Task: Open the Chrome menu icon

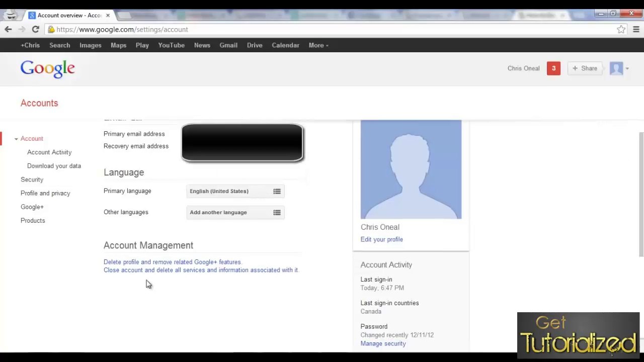Action: [x=636, y=30]
